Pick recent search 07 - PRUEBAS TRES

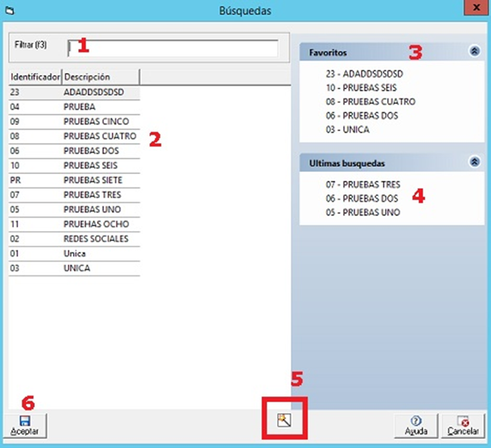point(363,184)
